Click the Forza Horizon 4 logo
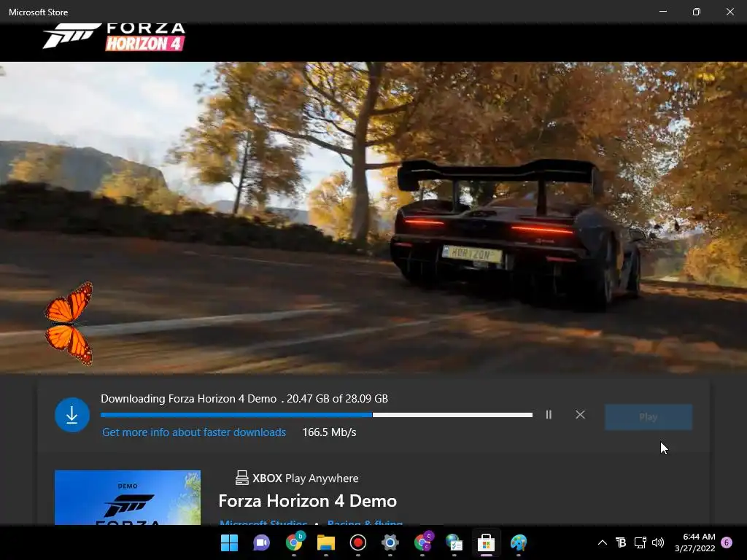This screenshot has width=747, height=560. (x=114, y=36)
